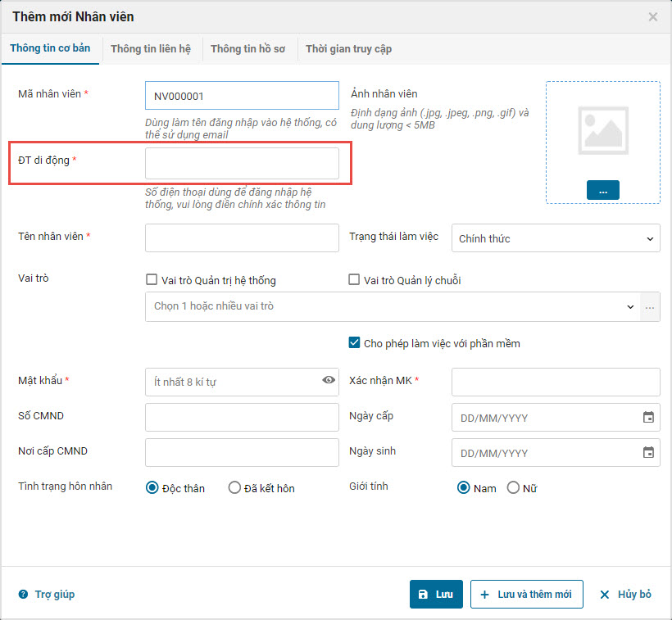Tick the Vai trò Quản lý chuỗi checkbox
672x620 pixels.
[x=354, y=279]
